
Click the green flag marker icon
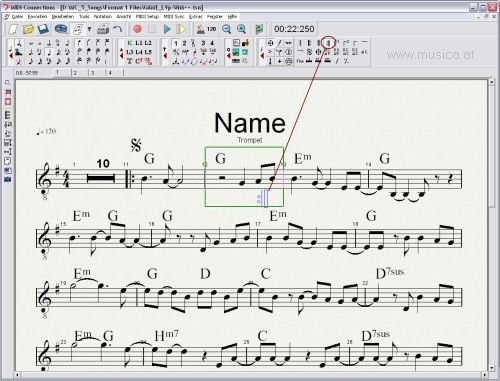259,29
